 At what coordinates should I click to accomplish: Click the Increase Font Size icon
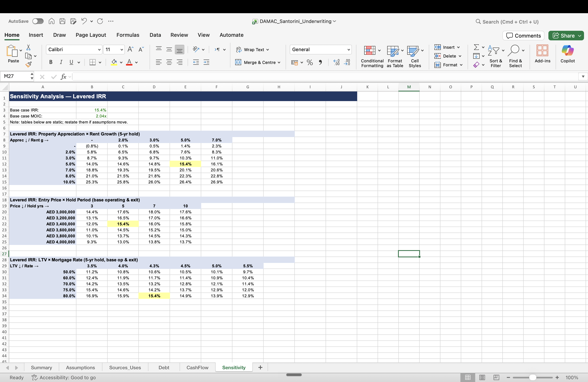(x=130, y=49)
